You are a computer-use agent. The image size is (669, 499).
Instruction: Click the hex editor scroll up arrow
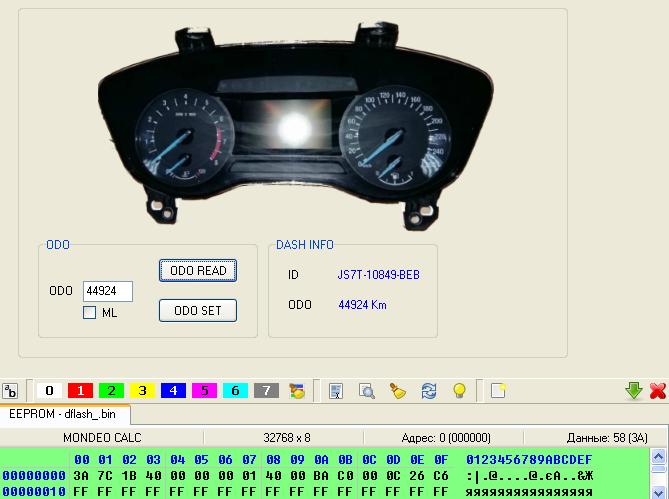click(x=658, y=458)
